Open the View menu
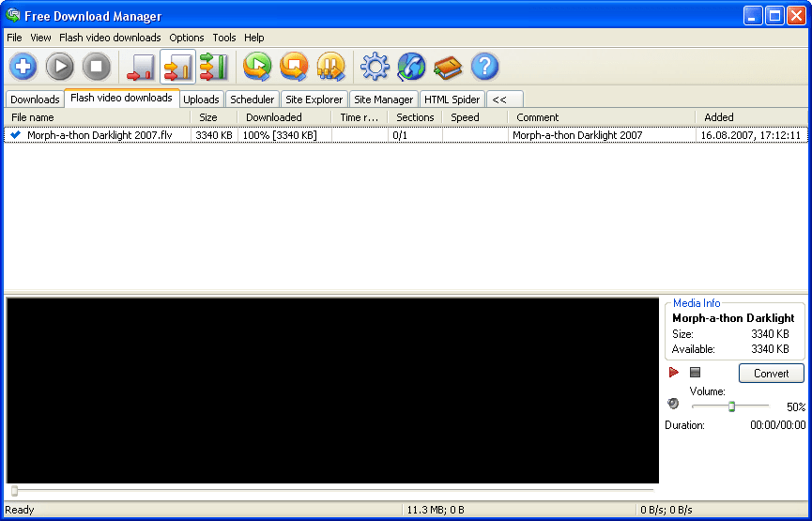The image size is (812, 521). 40,38
